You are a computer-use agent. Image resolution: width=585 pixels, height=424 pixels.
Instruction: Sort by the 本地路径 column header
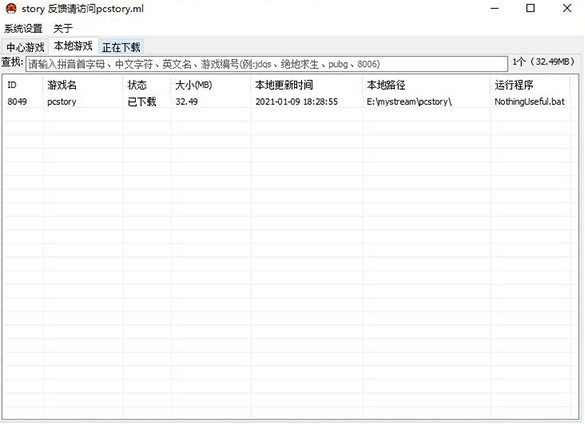pos(386,85)
